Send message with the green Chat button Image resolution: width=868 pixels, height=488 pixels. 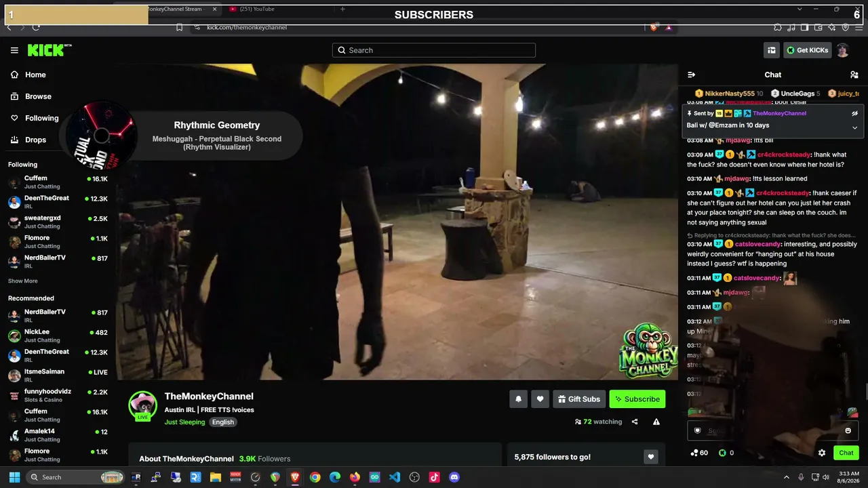(x=846, y=453)
